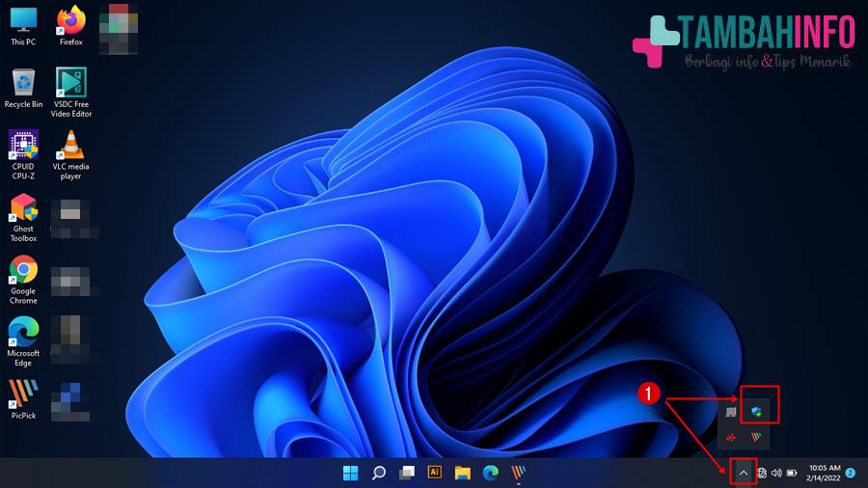Select the Firefox desktop shortcut

coord(70,27)
